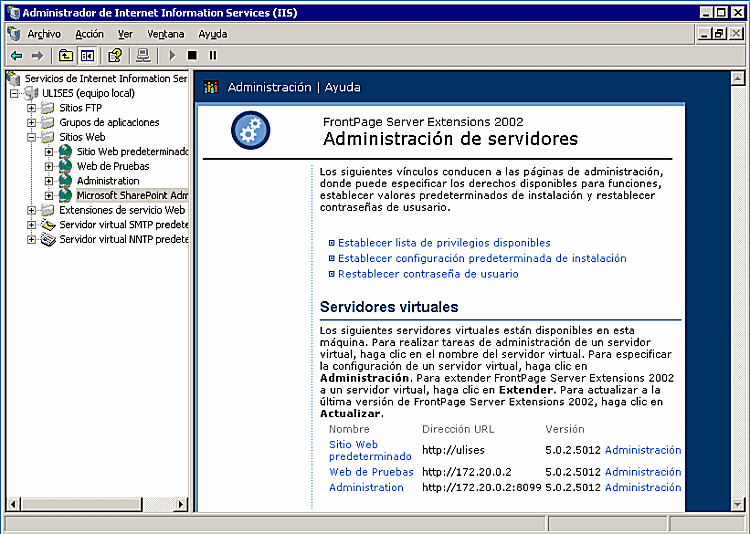The width and height of the screenshot is (750, 534).
Task: Start the item with the Play button
Action: click(x=173, y=56)
